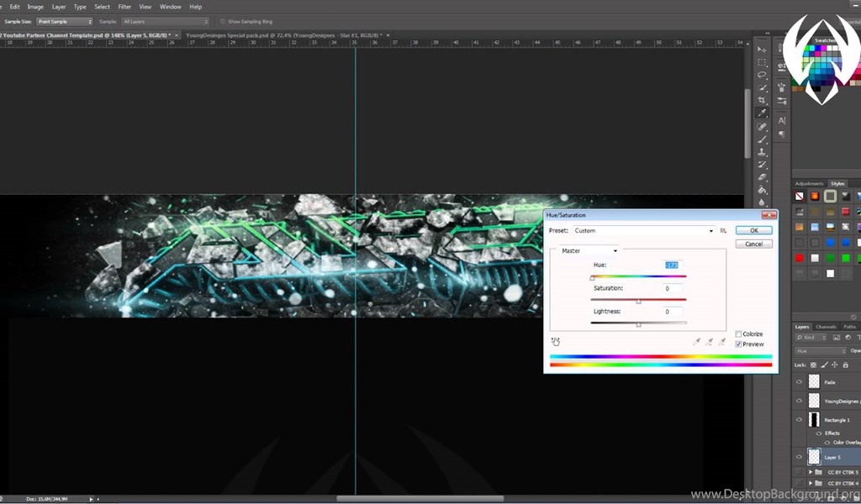
Task: Open the Image menu
Action: 35,7
